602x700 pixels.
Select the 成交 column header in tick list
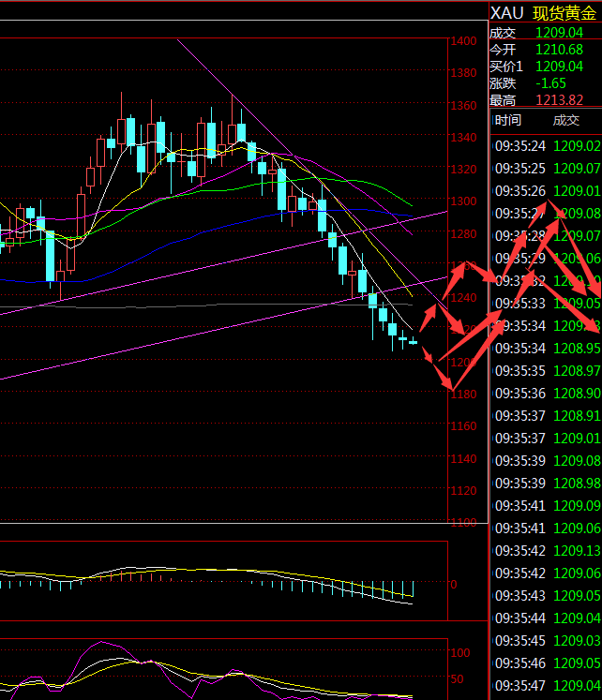tap(566, 120)
